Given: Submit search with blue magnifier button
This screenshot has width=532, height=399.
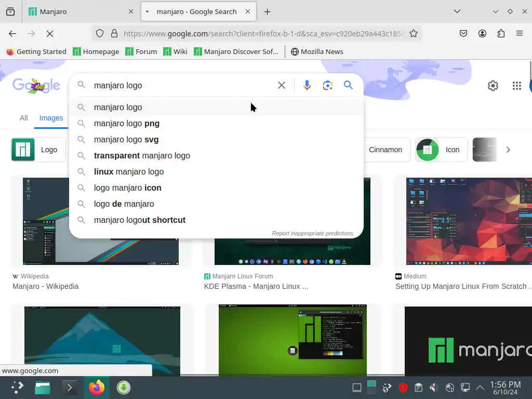Looking at the screenshot, I should point(348,85).
